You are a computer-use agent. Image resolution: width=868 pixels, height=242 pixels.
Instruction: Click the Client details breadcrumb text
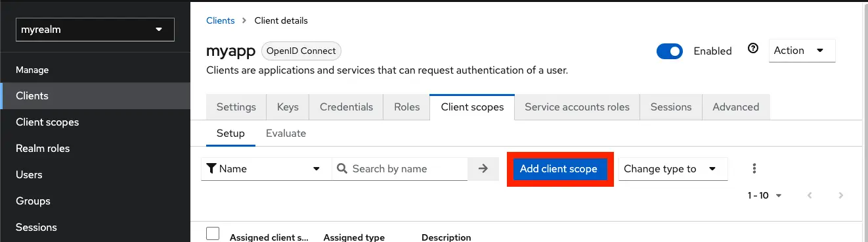281,20
